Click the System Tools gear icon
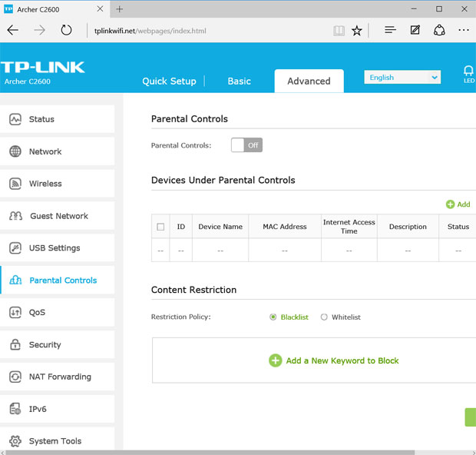This screenshot has height=455, width=476. [15, 441]
